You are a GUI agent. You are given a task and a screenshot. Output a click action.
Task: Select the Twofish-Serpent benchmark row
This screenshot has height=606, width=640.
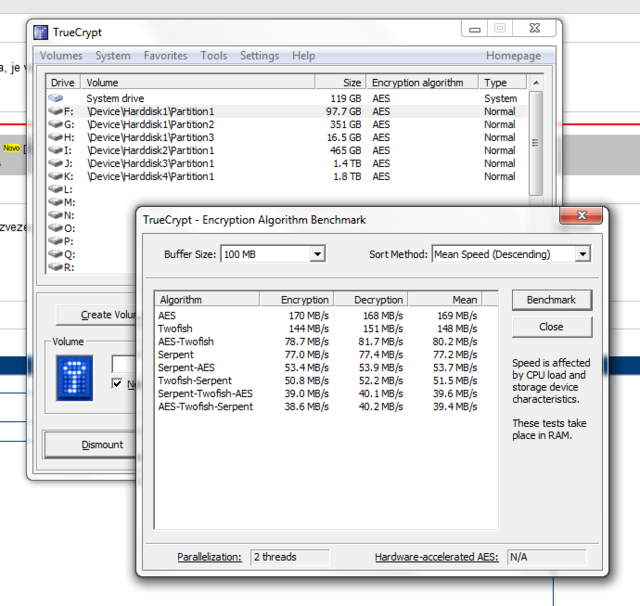tap(326, 381)
